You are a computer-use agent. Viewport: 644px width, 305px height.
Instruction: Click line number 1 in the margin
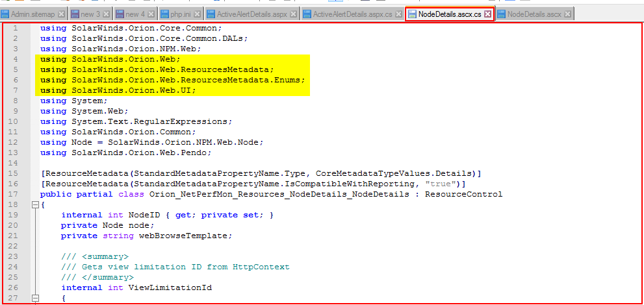(x=15, y=28)
